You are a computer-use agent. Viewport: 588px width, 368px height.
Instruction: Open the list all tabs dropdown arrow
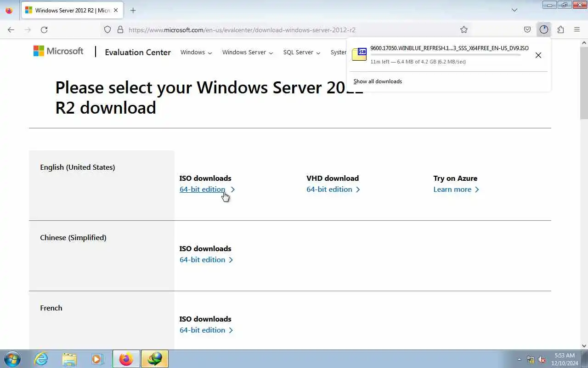pos(514,10)
